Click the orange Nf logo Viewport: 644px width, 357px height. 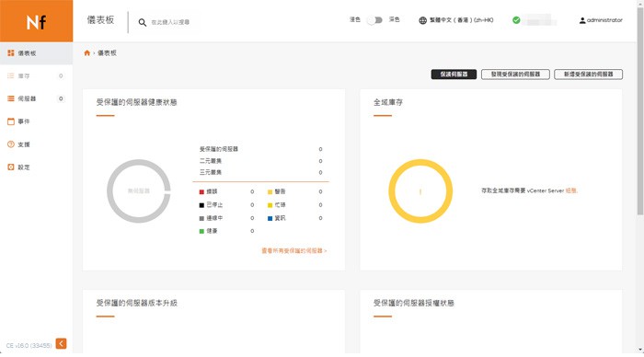[x=36, y=21]
